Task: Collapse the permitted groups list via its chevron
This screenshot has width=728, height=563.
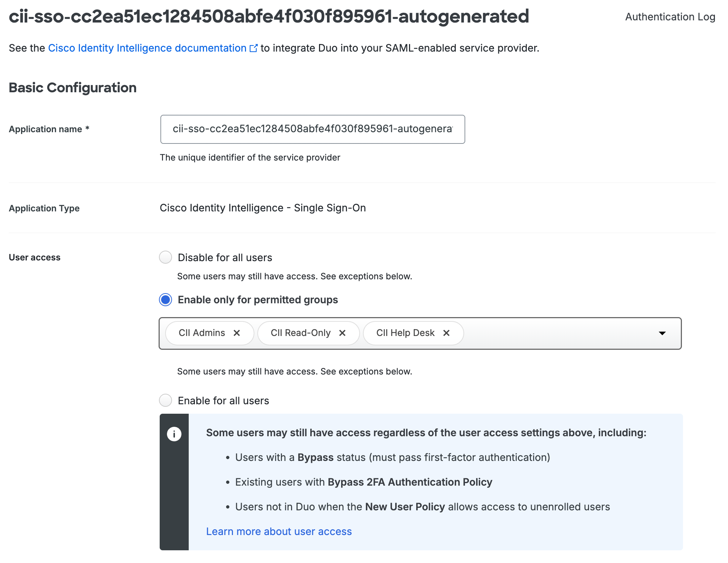Action: (663, 333)
